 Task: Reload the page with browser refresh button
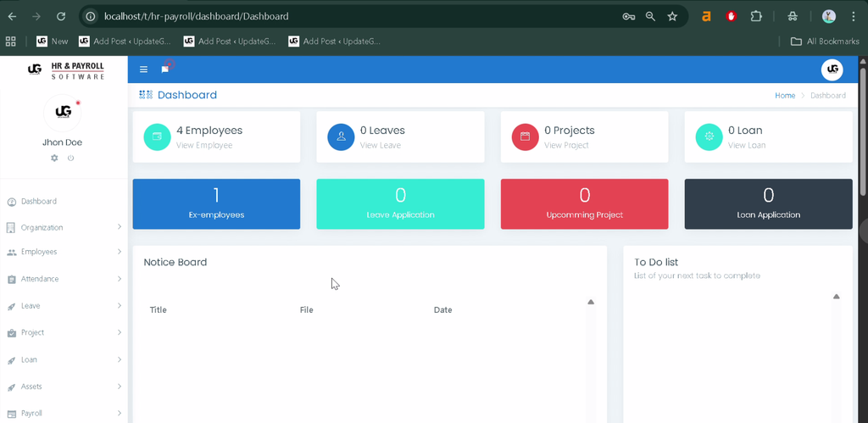61,17
